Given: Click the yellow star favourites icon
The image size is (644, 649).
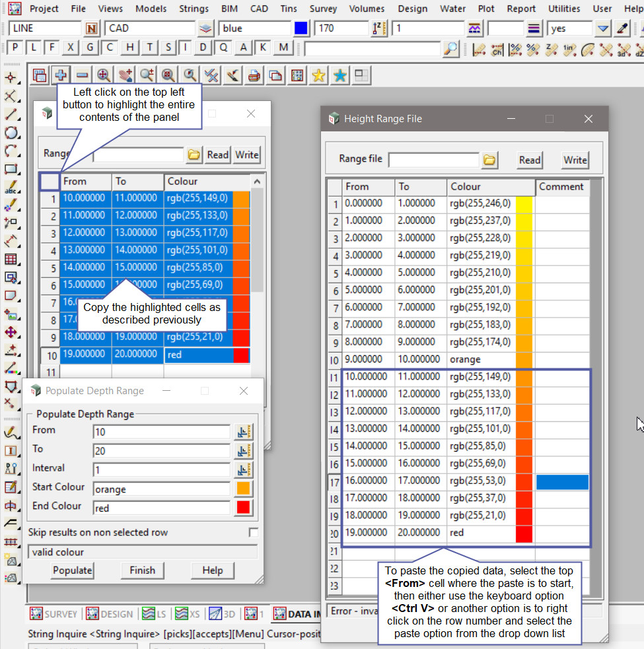Looking at the screenshot, I should 318,76.
